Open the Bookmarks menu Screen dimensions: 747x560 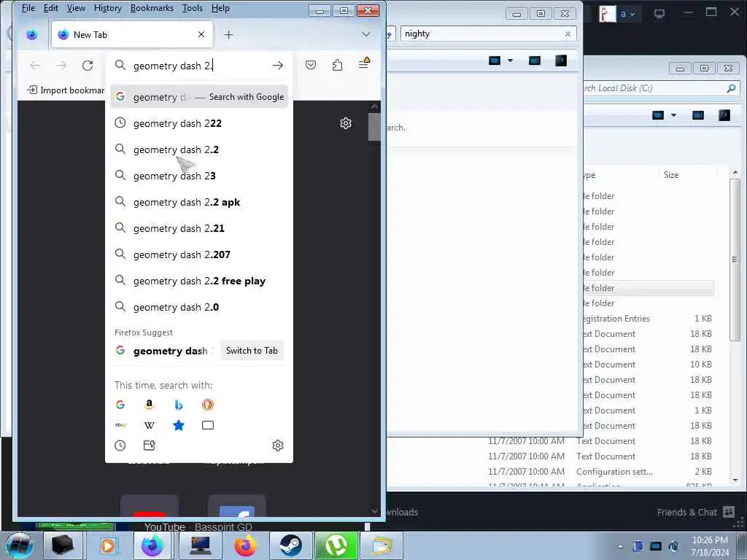[x=152, y=8]
